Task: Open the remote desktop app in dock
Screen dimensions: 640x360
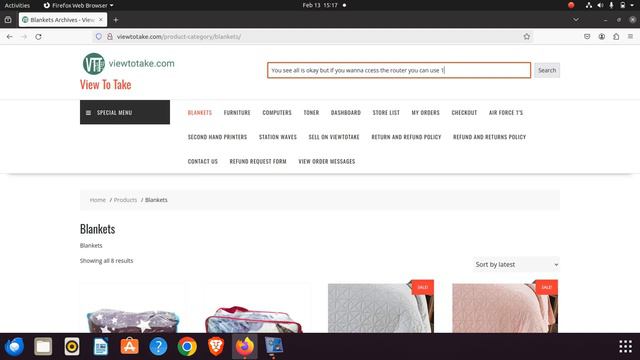Action: [273, 347]
